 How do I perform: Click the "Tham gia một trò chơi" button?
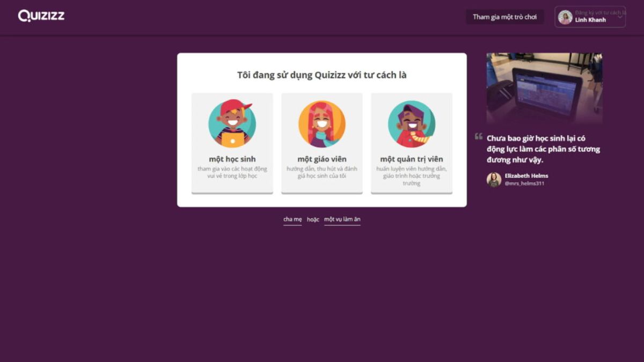coord(504,17)
